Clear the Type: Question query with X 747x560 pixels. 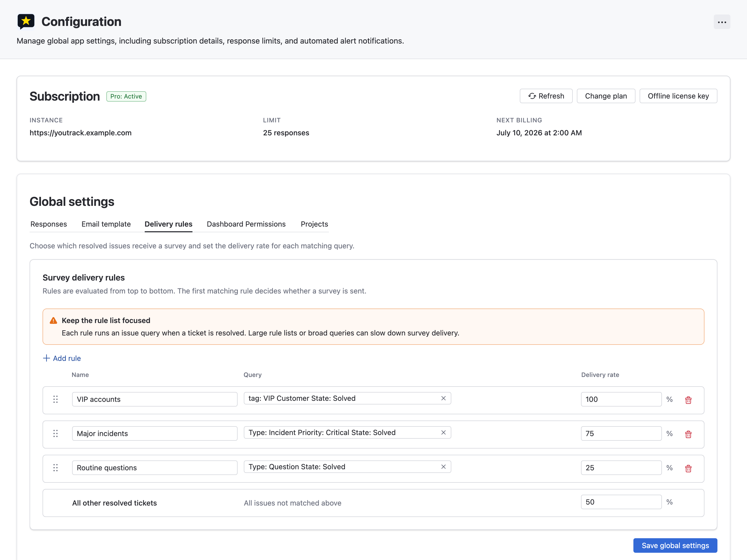[x=444, y=466]
